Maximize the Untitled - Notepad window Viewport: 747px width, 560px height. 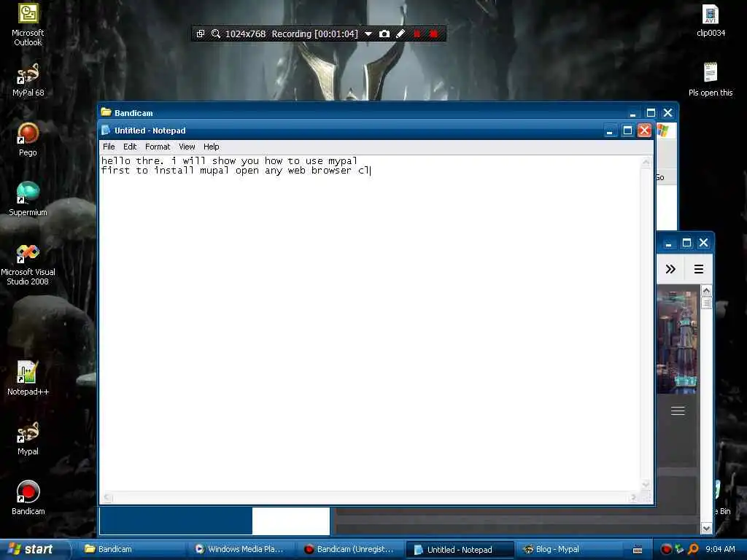point(627,131)
